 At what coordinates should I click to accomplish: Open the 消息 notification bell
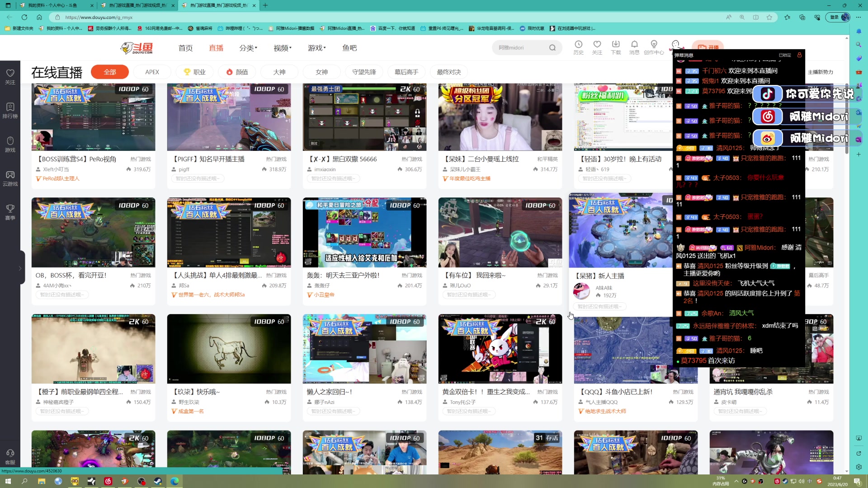tap(634, 44)
